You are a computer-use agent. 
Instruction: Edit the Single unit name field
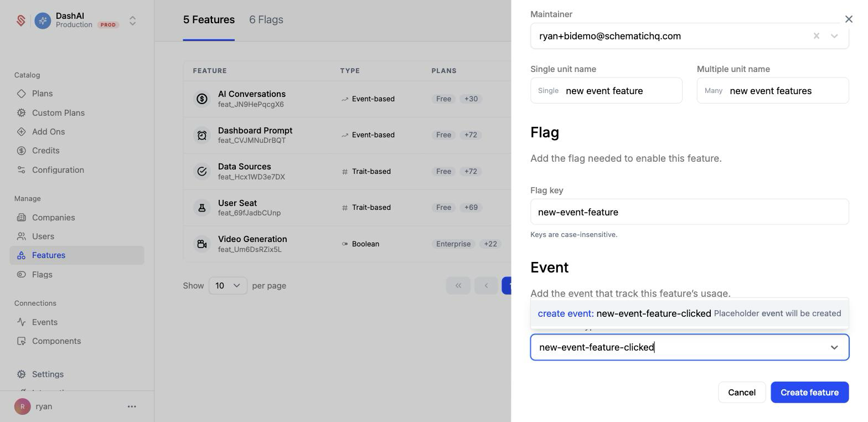tap(606, 90)
